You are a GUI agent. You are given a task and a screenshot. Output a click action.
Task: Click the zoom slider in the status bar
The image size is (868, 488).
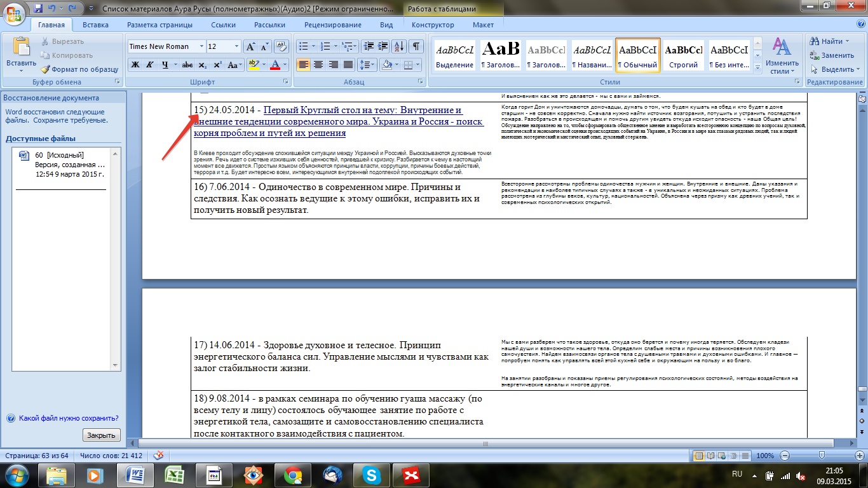point(822,456)
